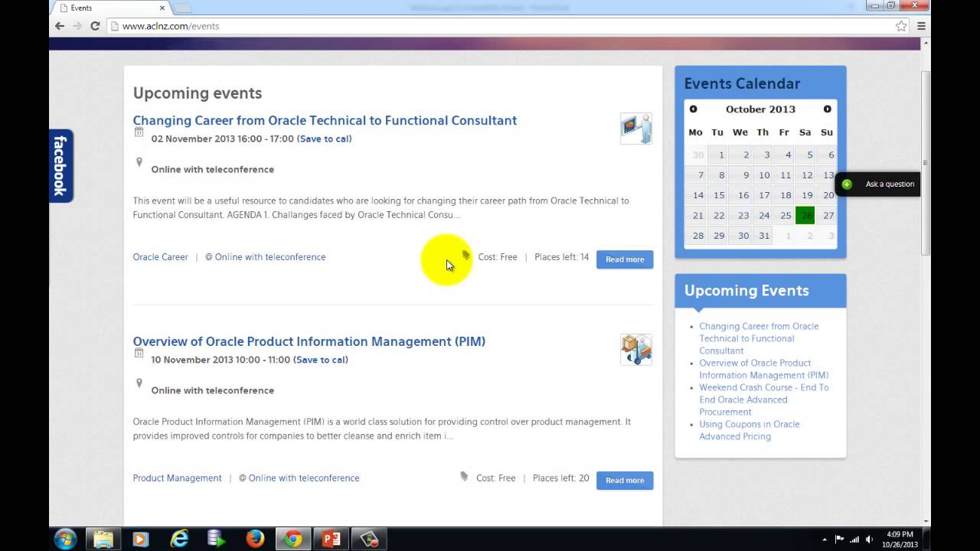Click the address bar URL field

click(x=505, y=26)
